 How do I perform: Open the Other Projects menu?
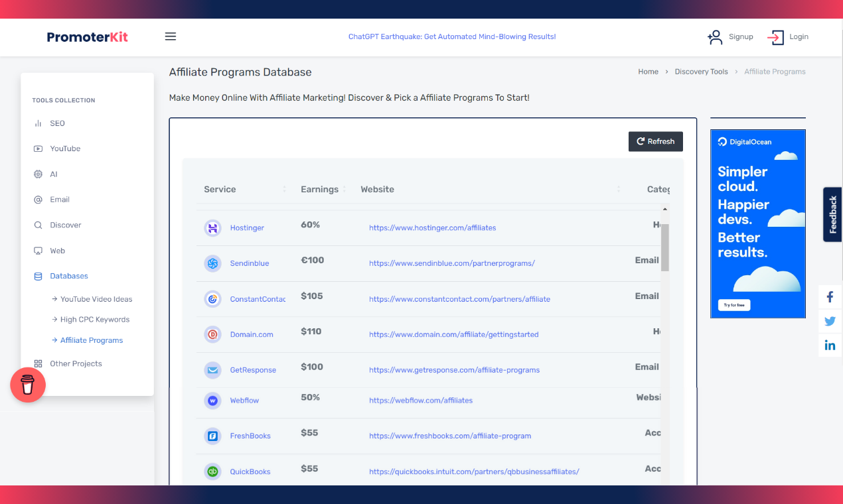(76, 363)
